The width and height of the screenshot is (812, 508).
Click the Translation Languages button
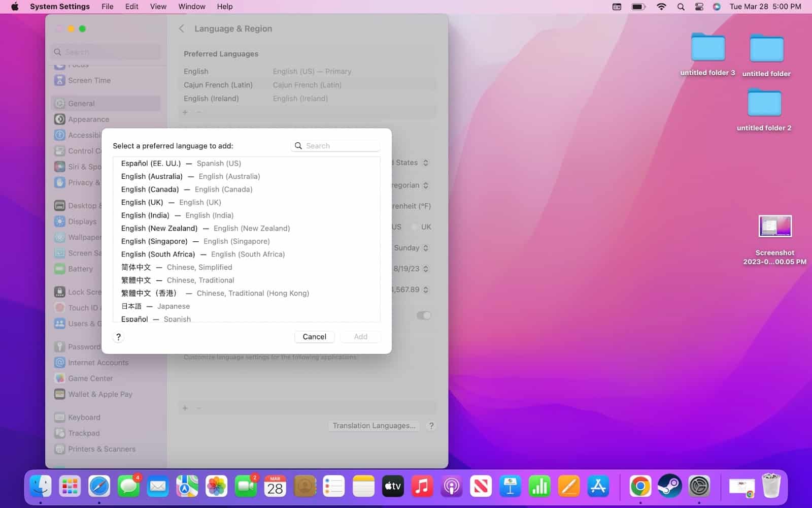click(x=374, y=426)
